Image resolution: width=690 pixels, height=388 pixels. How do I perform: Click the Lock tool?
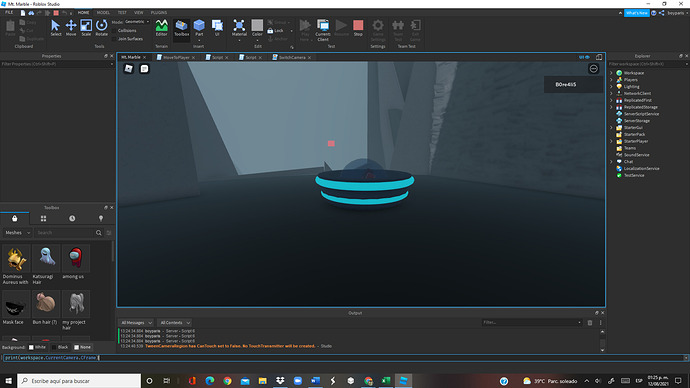(275, 30)
